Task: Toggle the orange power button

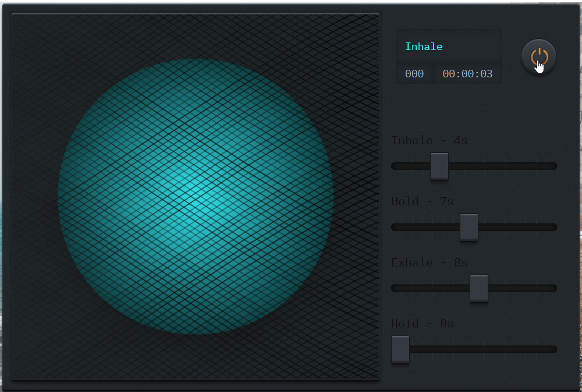Action: 539,57
